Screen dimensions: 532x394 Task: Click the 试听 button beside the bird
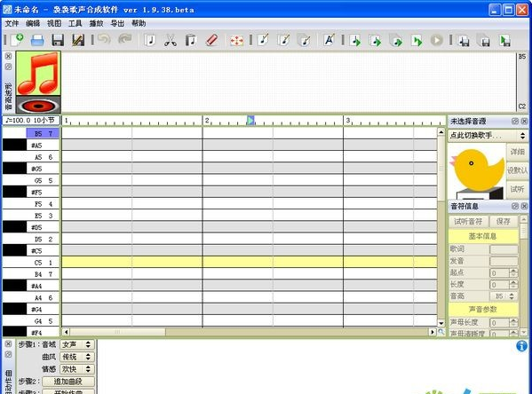pos(517,189)
